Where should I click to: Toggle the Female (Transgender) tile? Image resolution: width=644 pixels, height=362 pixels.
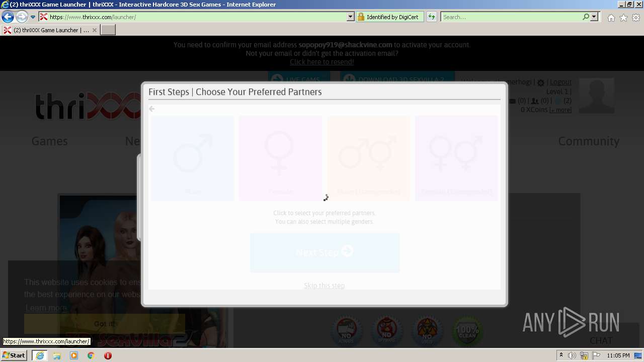456,158
